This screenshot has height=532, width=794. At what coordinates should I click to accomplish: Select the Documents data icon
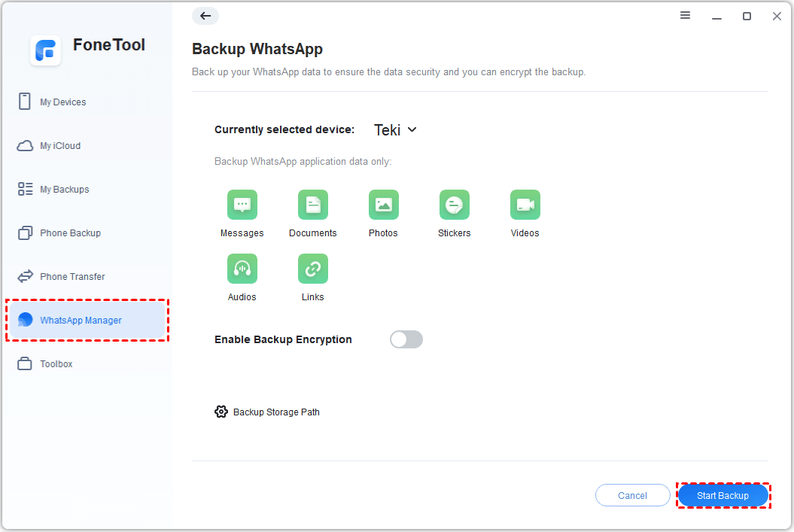pos(313,205)
